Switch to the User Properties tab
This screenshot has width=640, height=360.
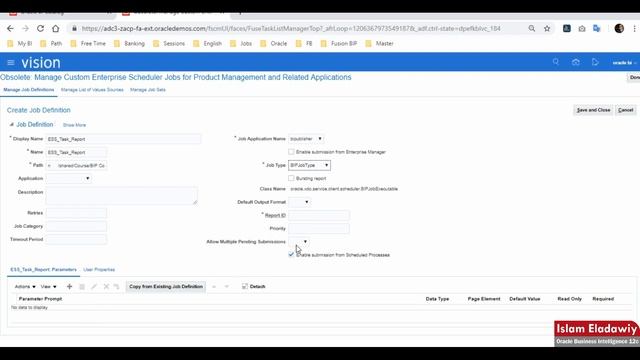coord(99,270)
